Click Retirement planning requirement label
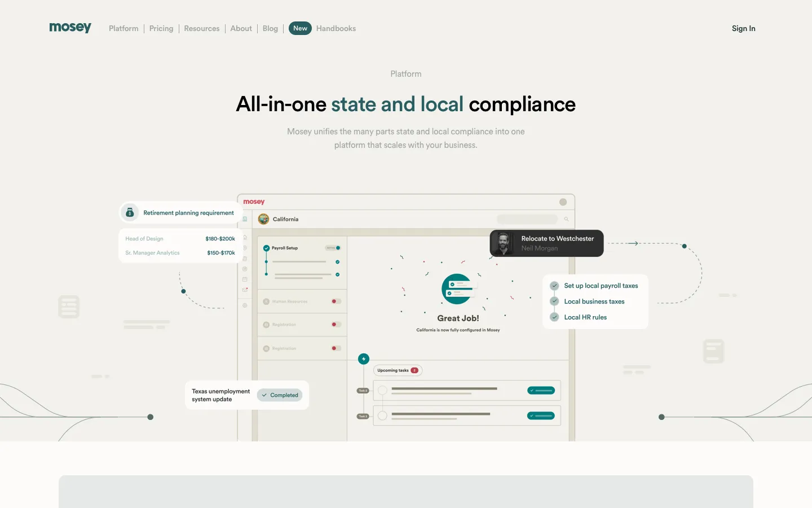The height and width of the screenshot is (508, 812). pyautogui.click(x=188, y=213)
